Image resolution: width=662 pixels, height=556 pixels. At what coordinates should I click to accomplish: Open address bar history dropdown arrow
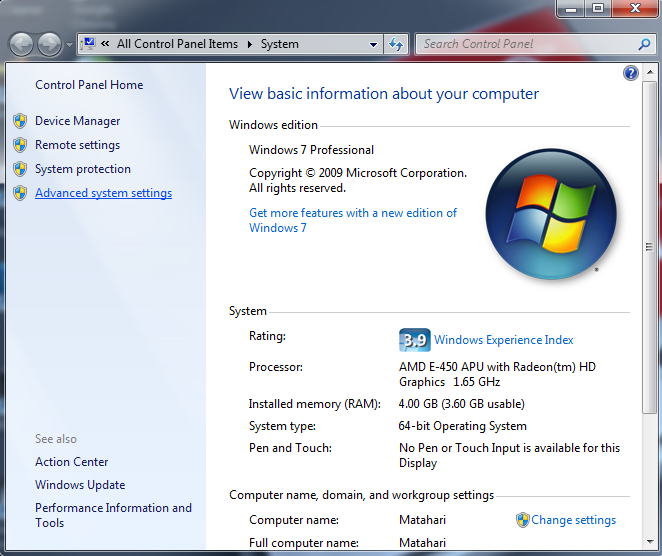(373, 44)
